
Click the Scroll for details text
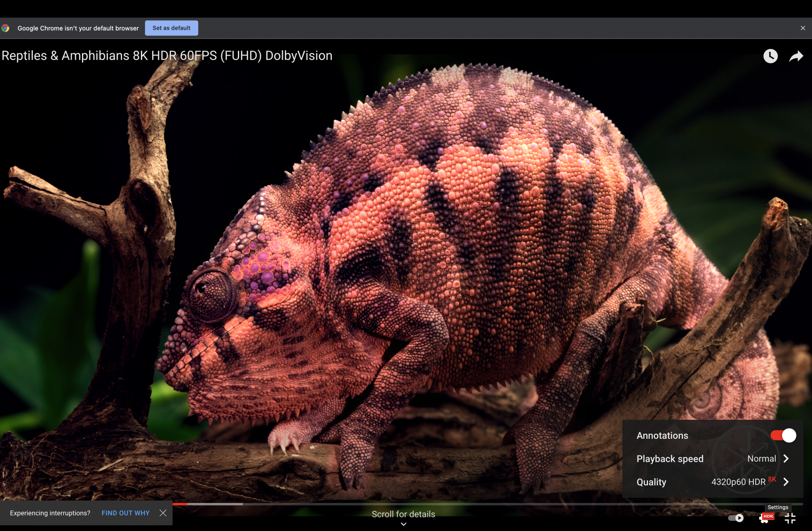click(403, 514)
